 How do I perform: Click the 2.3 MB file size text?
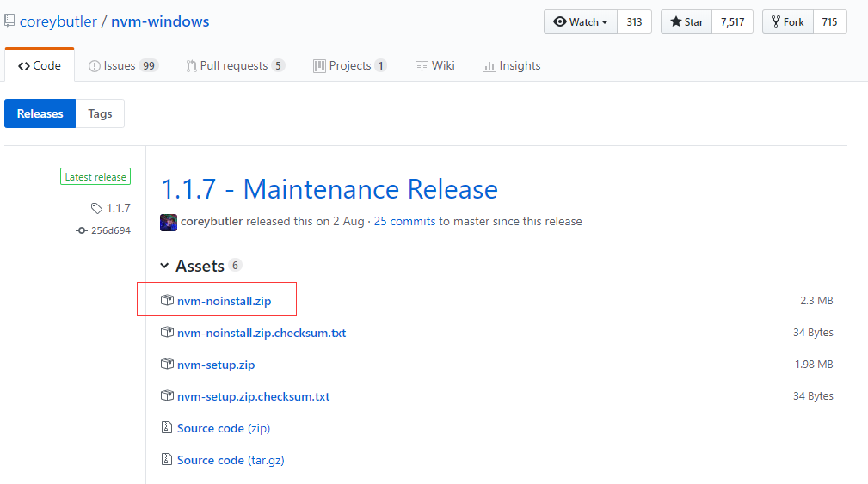point(816,300)
